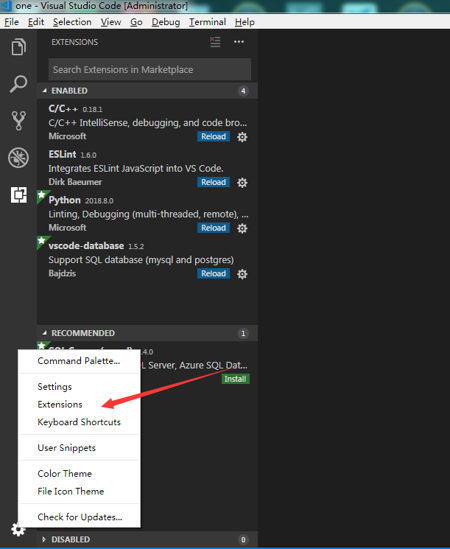This screenshot has width=450, height=549.
Task: Reload the Python extension
Action: point(213,228)
